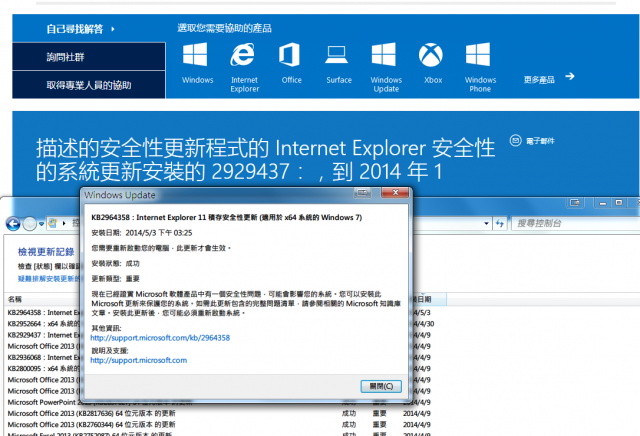Maximize the Control Panel window

(x=619, y=202)
